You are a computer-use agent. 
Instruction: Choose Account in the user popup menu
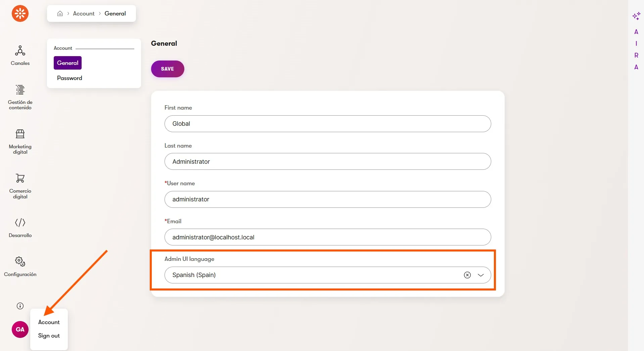click(x=49, y=322)
